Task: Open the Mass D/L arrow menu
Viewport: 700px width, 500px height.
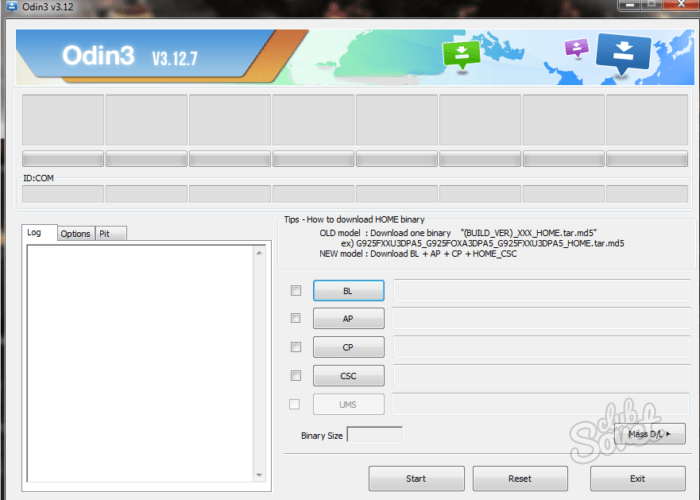Action: (650, 434)
